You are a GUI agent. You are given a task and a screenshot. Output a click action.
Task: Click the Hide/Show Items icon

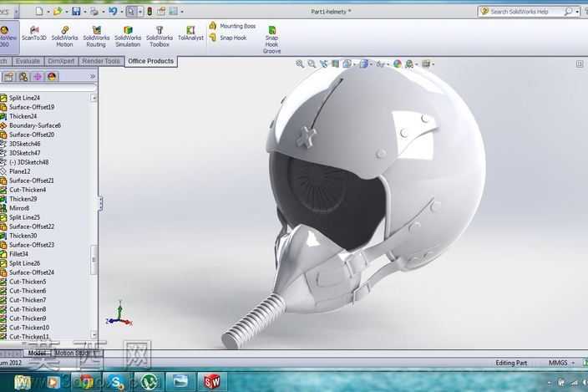(x=380, y=64)
